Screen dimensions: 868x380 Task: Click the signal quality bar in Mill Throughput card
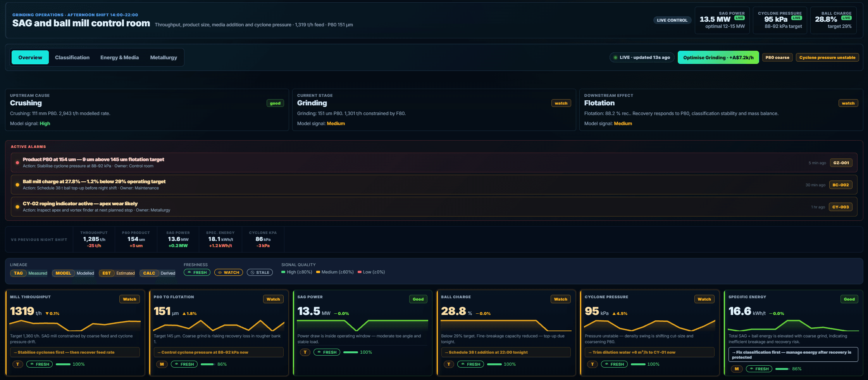pyautogui.click(x=63, y=364)
